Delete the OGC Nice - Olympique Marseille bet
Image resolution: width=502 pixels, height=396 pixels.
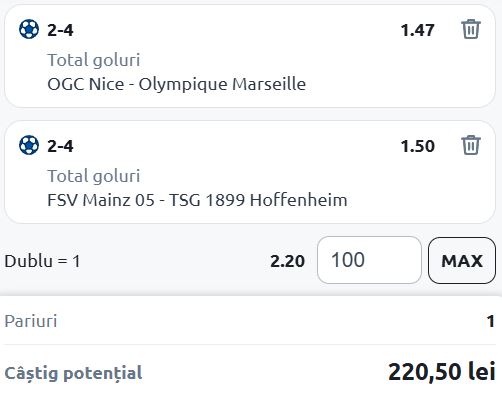[x=471, y=29]
